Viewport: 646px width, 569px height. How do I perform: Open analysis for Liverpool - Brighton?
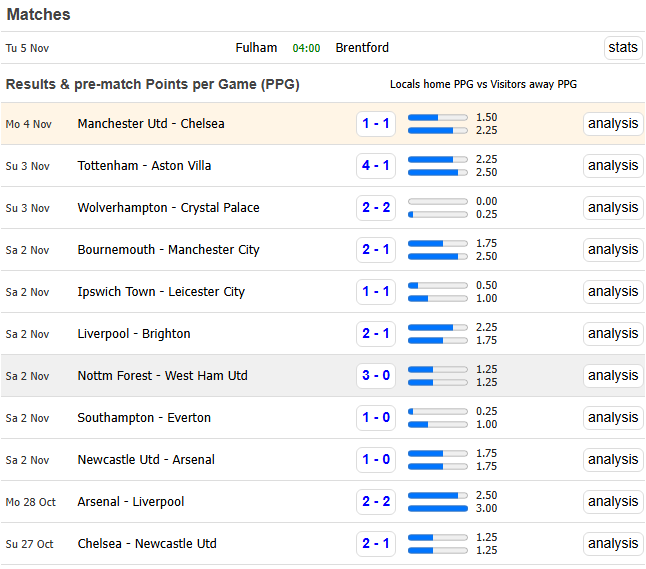click(x=613, y=334)
